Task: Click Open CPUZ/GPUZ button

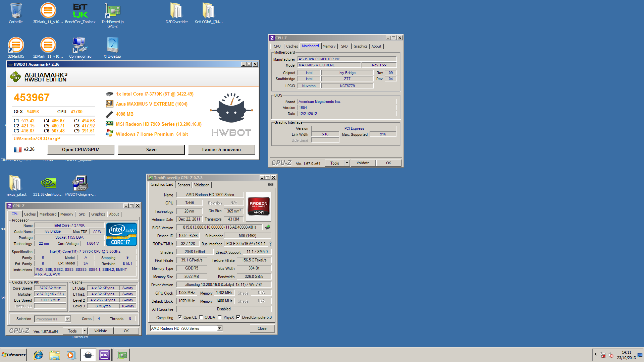Action: [80, 149]
